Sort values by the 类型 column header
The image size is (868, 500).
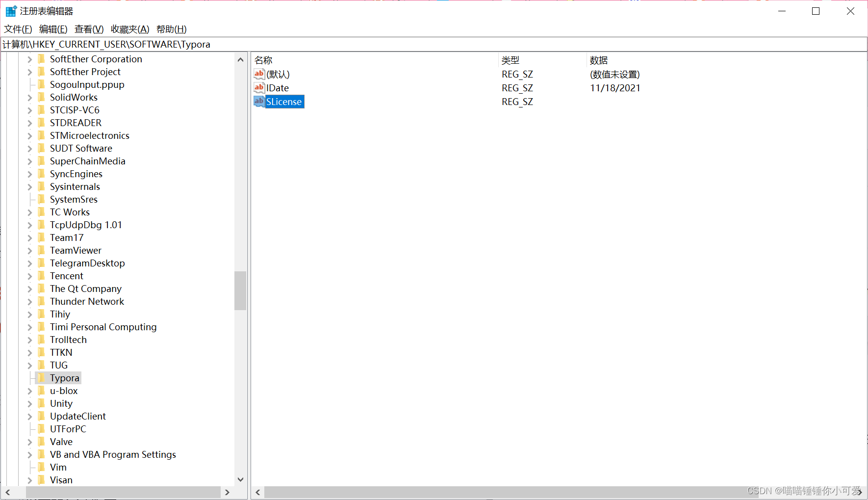(543, 60)
